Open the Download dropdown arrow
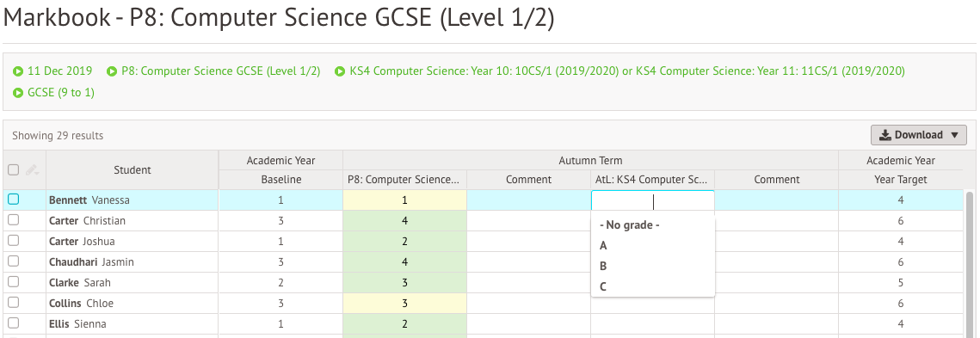The height and width of the screenshot is (338, 980). [x=953, y=135]
